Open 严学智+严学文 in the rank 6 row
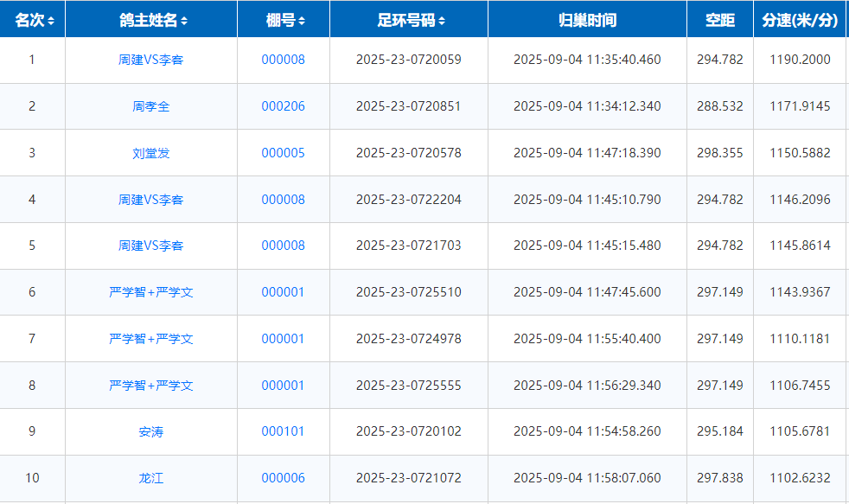This screenshot has height=504, width=849. point(151,292)
